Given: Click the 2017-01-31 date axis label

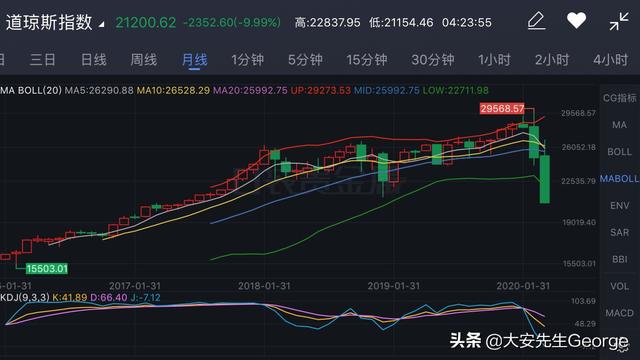Looking at the screenshot, I should pyautogui.click(x=135, y=286).
